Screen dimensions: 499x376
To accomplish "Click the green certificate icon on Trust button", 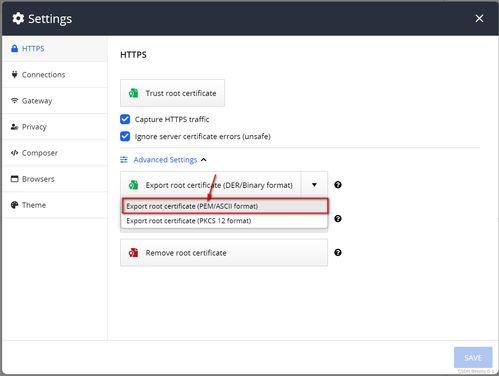I will (x=133, y=93).
